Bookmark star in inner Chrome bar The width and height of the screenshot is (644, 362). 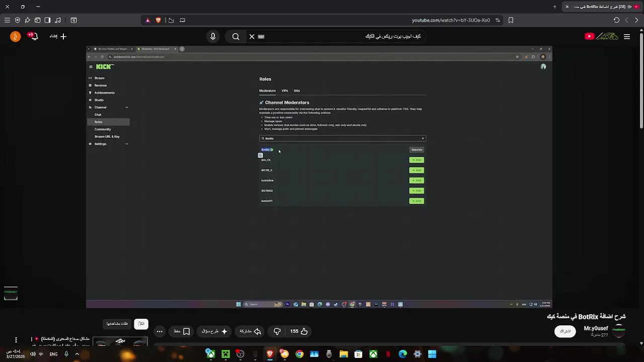point(517,57)
